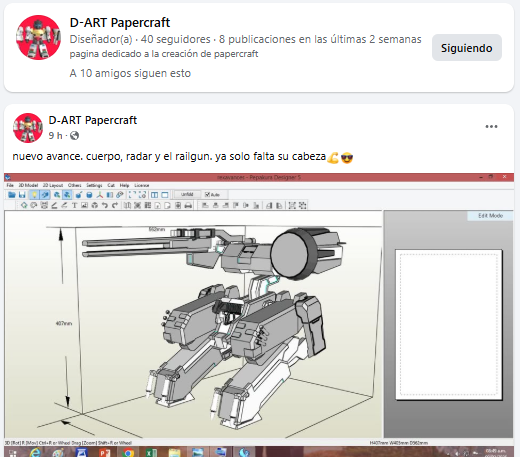This screenshot has width=520, height=457.
Task: Open Excel from taskbar
Action: point(151,453)
